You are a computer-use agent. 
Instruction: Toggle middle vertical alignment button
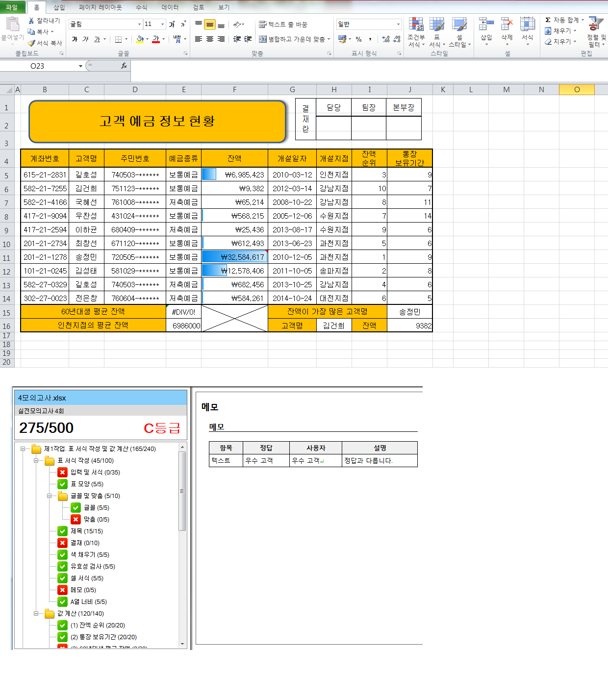(210, 25)
